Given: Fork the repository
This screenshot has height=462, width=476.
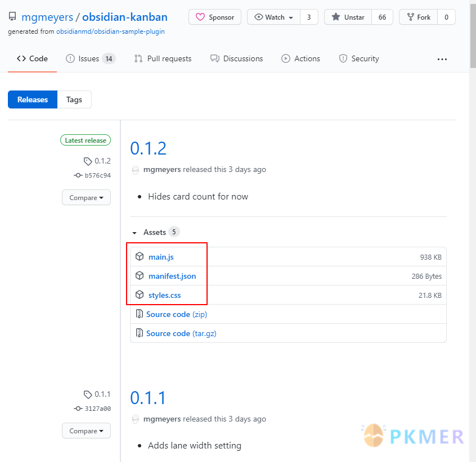Looking at the screenshot, I should [419, 17].
